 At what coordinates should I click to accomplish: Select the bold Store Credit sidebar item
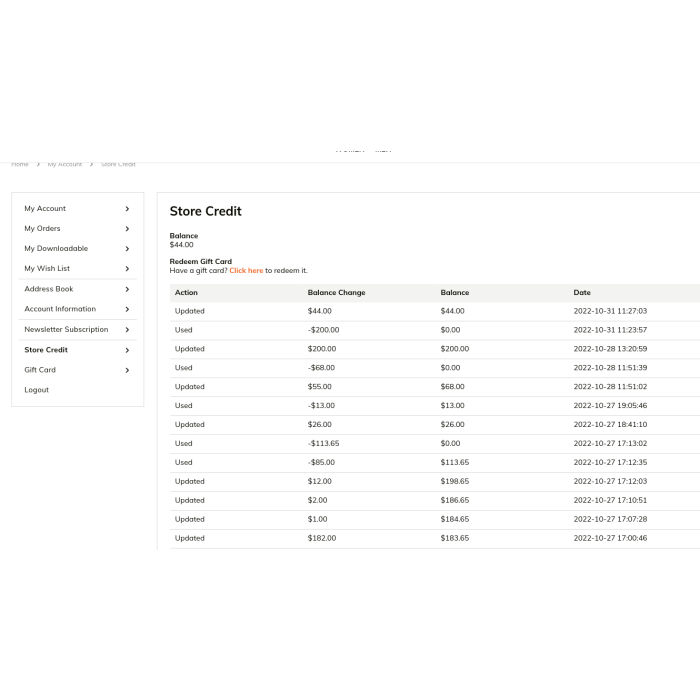pos(46,350)
